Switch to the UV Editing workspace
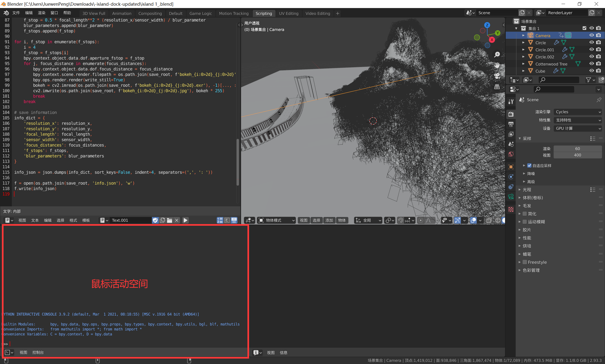 click(289, 13)
